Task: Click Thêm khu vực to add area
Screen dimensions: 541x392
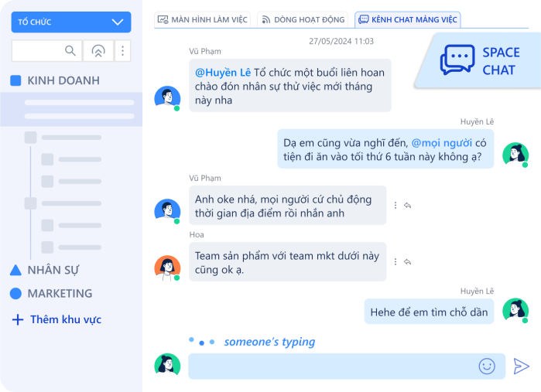Action: pyautogui.click(x=64, y=319)
